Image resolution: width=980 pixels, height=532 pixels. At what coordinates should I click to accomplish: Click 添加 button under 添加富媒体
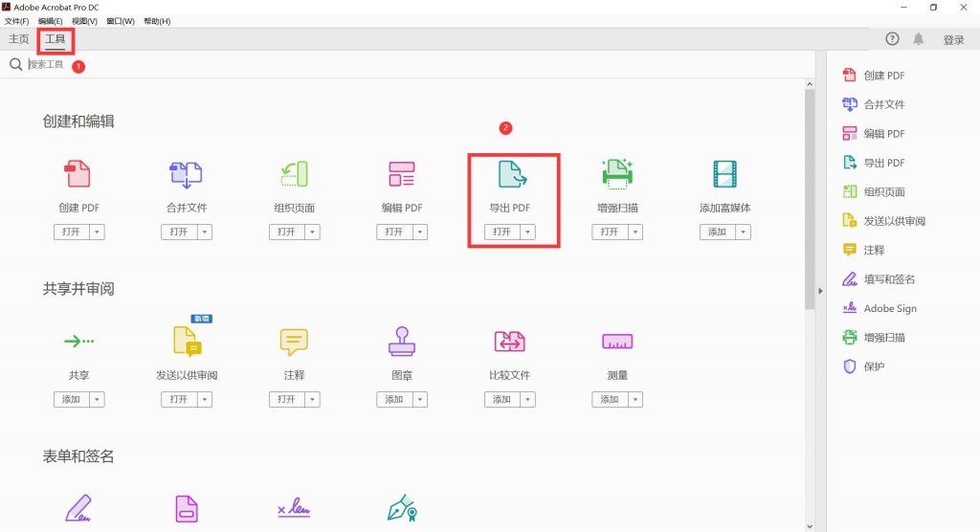(x=718, y=232)
